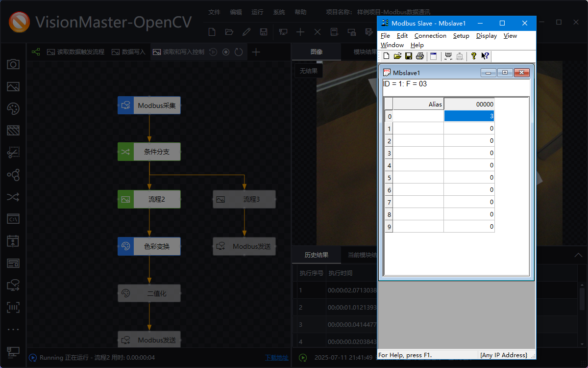Screen dimensions: 588x368
Task: Open a project using the folder icon
Action: point(229,31)
